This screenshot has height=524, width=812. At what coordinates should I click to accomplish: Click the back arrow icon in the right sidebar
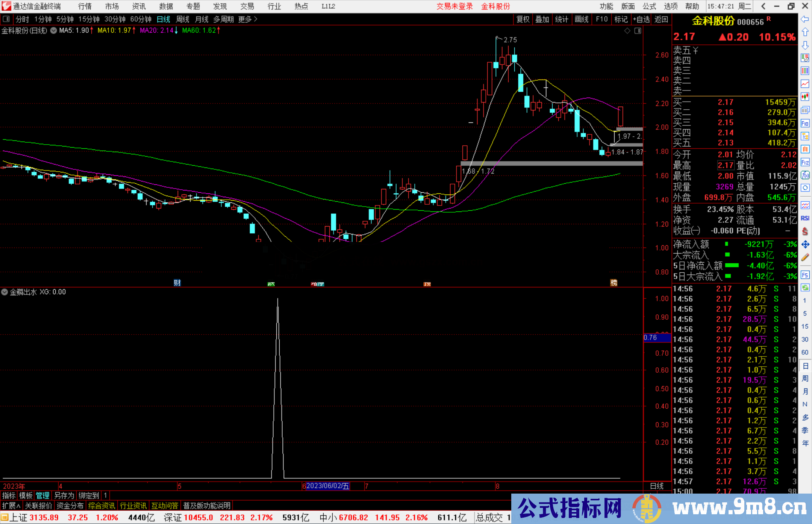pos(805,19)
